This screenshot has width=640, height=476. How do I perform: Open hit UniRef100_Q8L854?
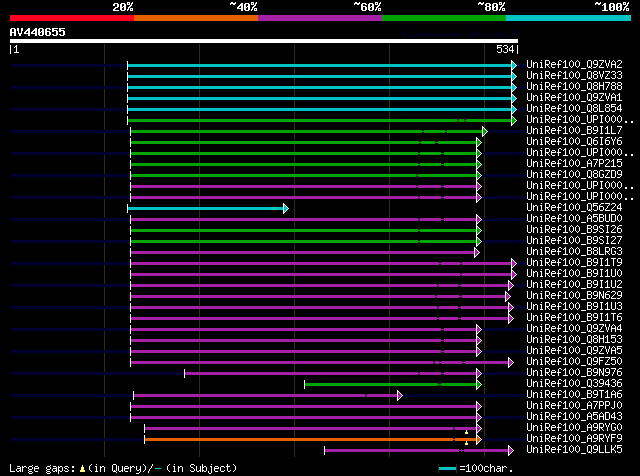pyautogui.click(x=574, y=109)
